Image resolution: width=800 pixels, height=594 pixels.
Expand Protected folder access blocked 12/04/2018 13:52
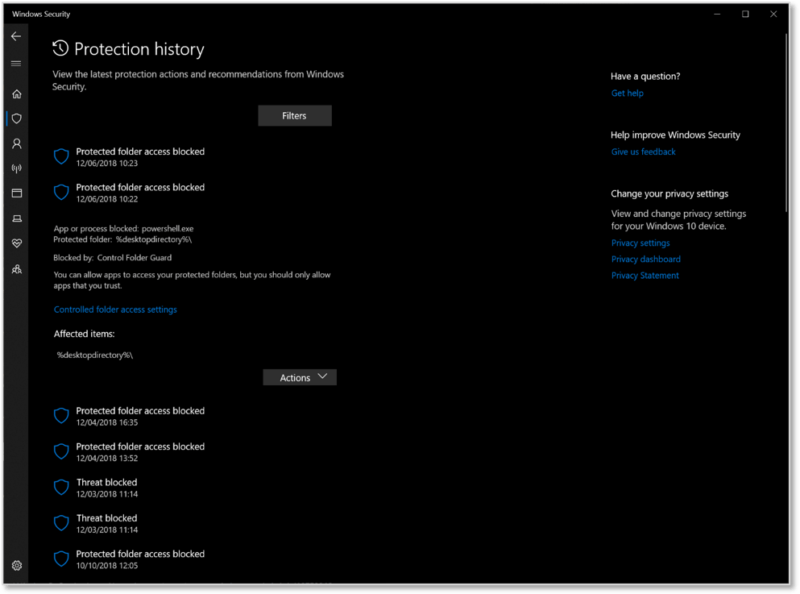[140, 452]
